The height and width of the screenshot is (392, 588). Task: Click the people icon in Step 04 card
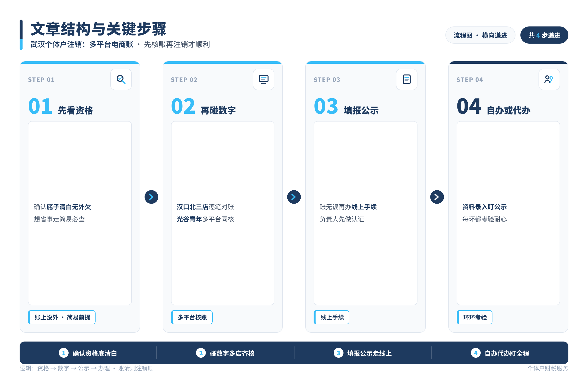(549, 79)
